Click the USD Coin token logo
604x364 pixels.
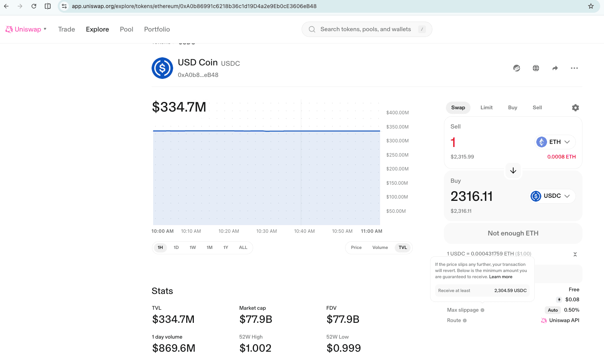tap(162, 68)
